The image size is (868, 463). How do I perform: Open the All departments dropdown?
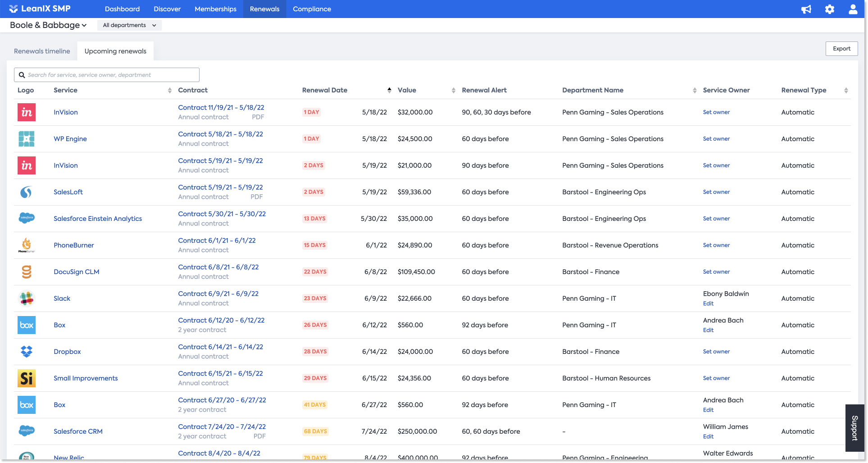130,25
